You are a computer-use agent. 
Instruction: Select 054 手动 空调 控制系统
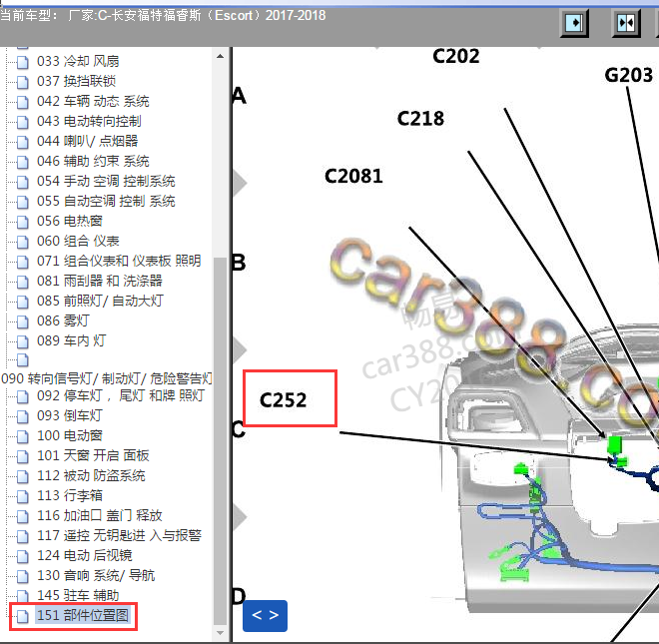[106, 181]
